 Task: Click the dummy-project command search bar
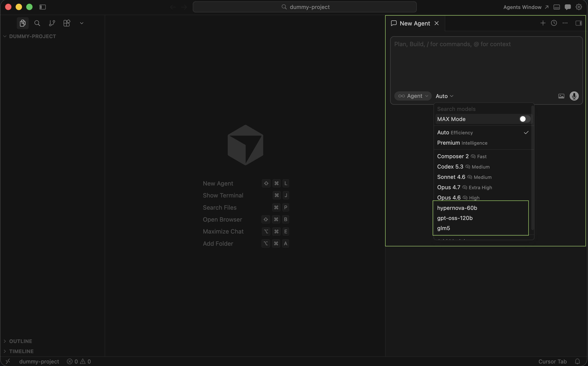coord(305,7)
